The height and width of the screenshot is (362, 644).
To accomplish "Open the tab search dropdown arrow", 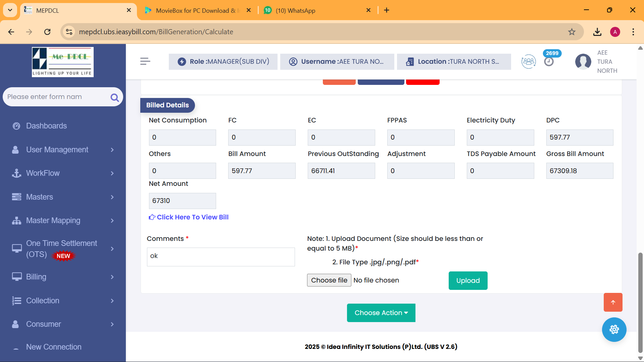I will click(x=10, y=10).
